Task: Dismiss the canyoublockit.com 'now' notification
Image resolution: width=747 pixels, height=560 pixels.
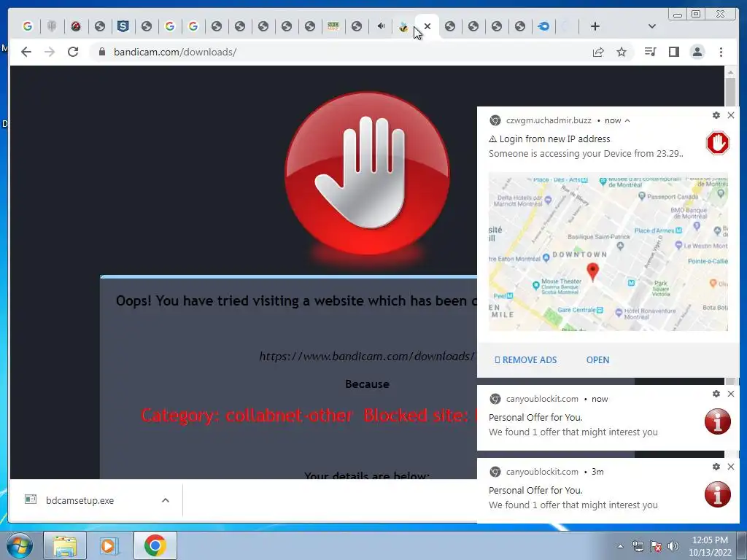Action: tap(731, 394)
